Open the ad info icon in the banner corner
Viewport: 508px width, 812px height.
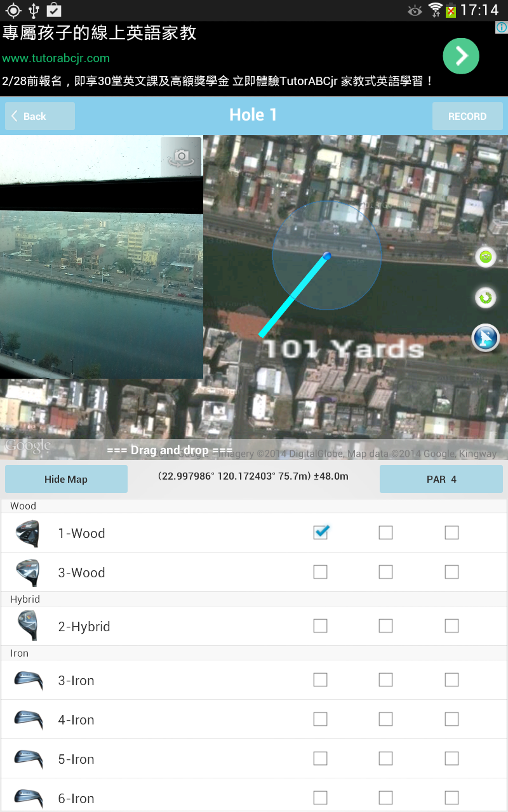coord(501,27)
